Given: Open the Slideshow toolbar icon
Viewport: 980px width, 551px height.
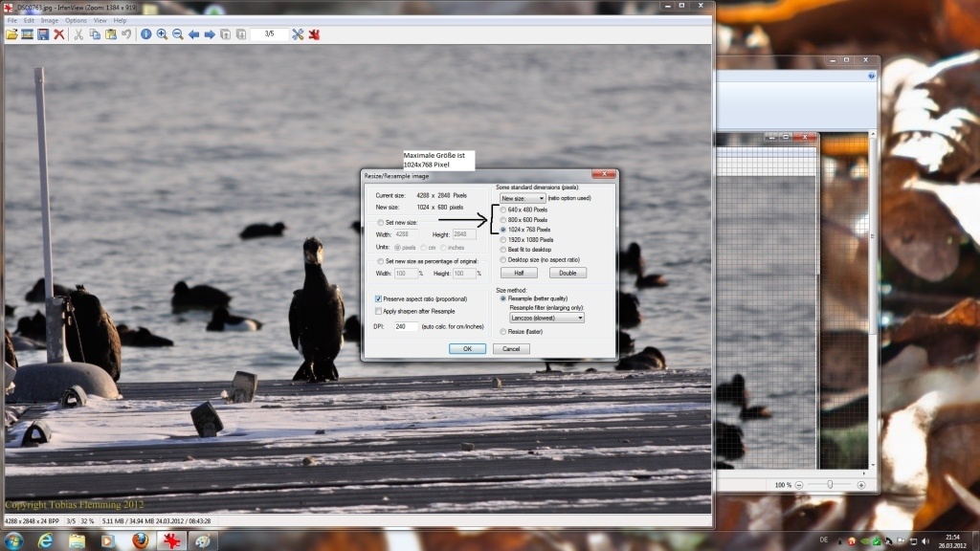Looking at the screenshot, I should click(27, 34).
